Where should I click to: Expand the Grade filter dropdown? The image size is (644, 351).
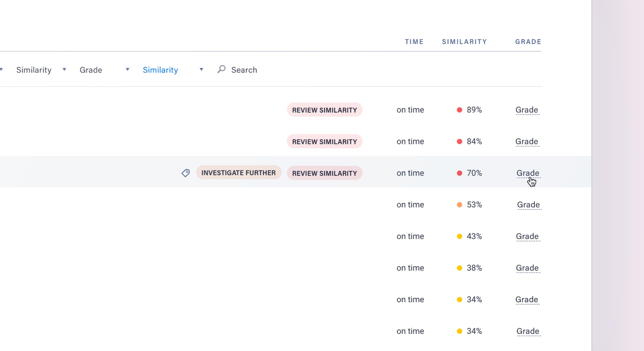point(104,70)
